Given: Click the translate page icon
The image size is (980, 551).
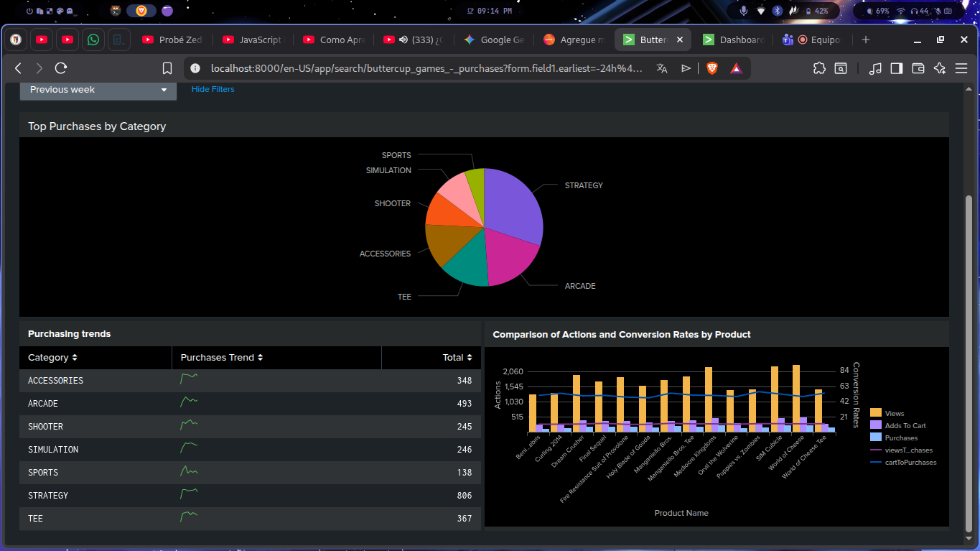Looking at the screenshot, I should (x=662, y=68).
